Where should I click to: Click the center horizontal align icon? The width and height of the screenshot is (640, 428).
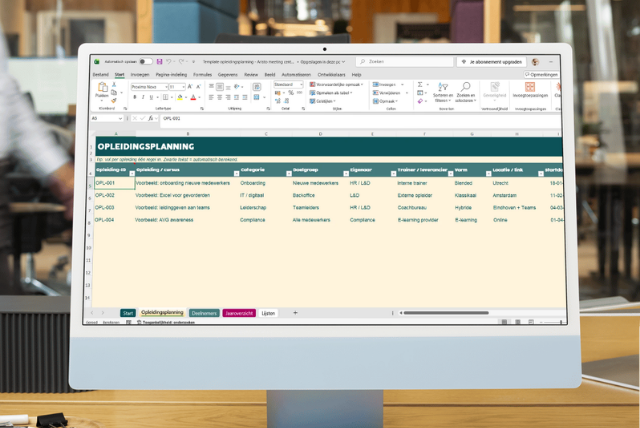pyautogui.click(x=220, y=97)
